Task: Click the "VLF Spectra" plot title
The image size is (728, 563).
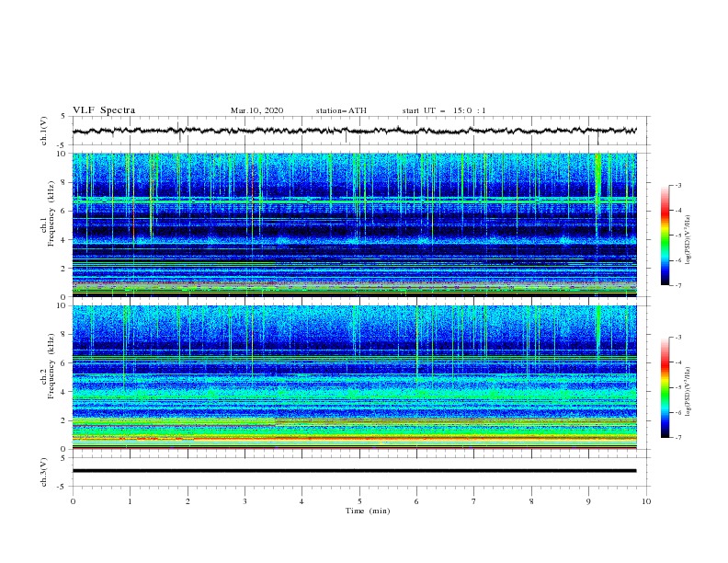Action: point(104,110)
